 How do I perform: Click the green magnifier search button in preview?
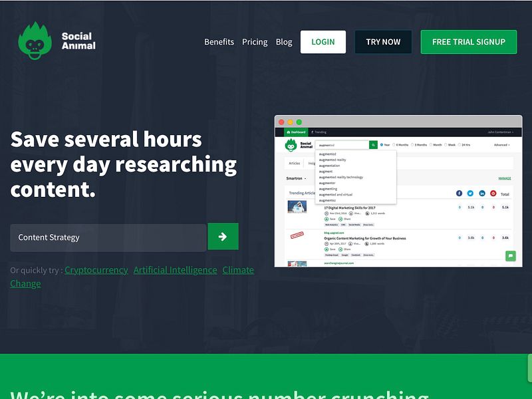(373, 145)
